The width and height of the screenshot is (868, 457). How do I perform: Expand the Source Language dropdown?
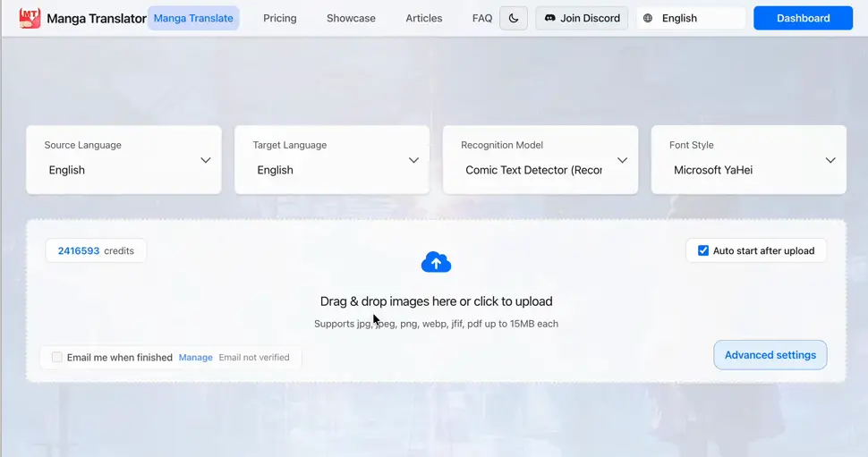[x=124, y=160]
